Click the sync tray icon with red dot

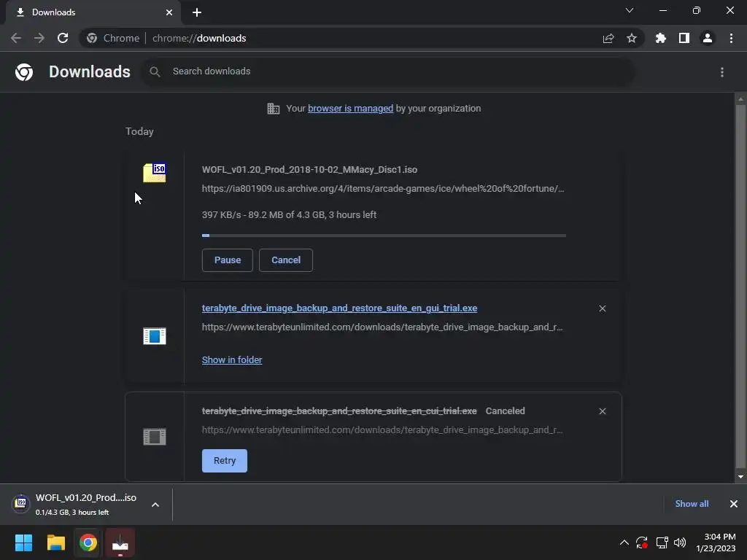point(642,542)
